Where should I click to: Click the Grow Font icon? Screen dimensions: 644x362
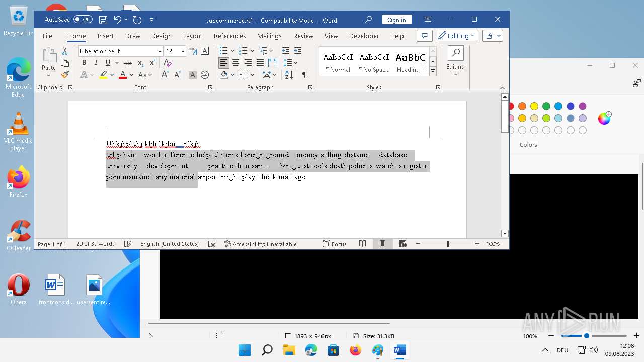[165, 75]
